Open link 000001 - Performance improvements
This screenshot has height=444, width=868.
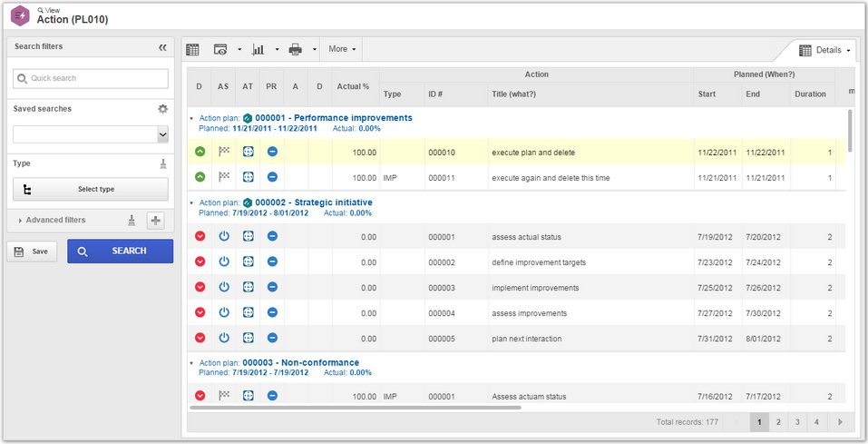[334, 118]
